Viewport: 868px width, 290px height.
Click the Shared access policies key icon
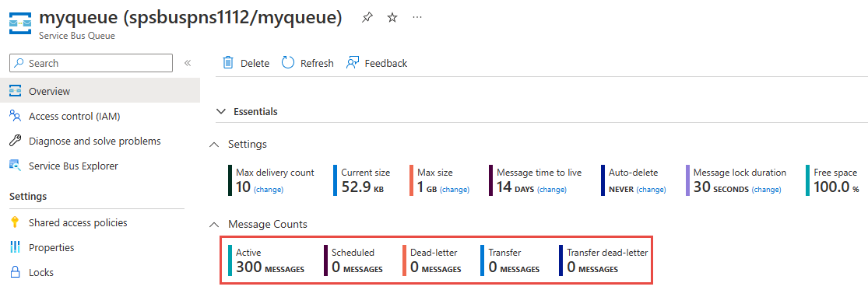[x=16, y=222]
